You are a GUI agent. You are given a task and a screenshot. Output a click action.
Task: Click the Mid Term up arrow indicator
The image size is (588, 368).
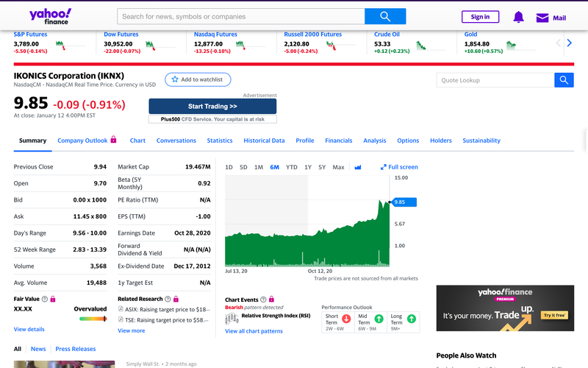[x=379, y=319]
